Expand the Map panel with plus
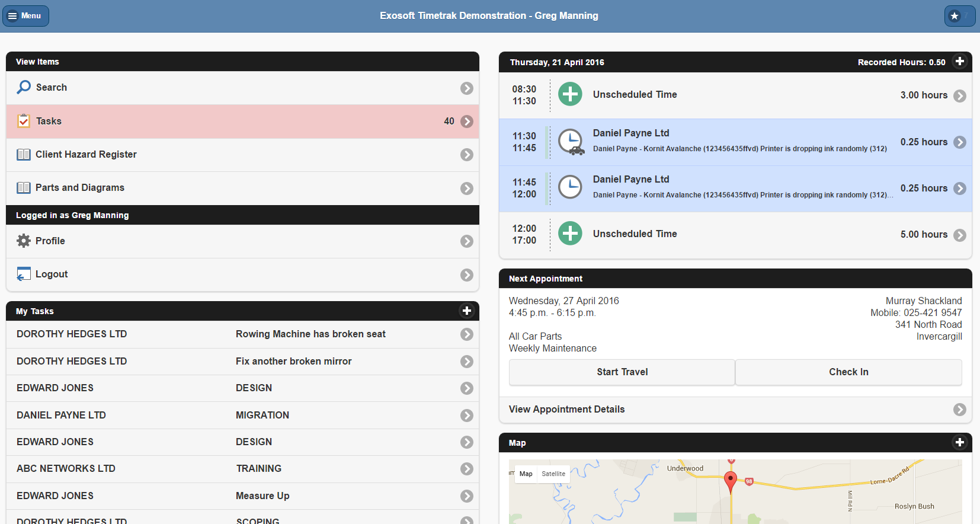The width and height of the screenshot is (980, 524). (959, 442)
